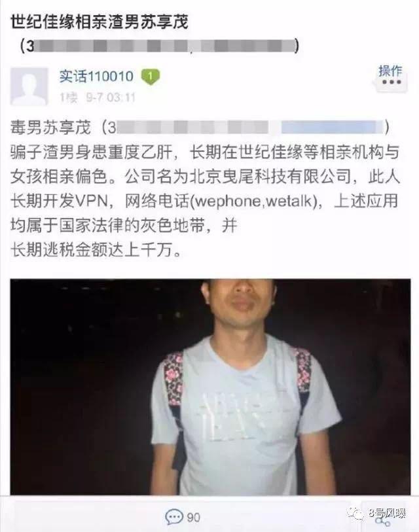Screen dimensions: 419x532
Task: Tap the 90 comments count
Action: (x=193, y=518)
